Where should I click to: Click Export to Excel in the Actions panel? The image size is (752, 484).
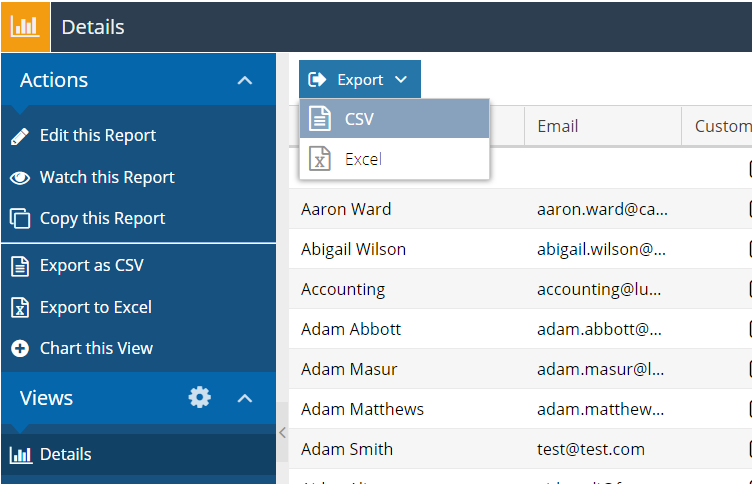tap(95, 307)
